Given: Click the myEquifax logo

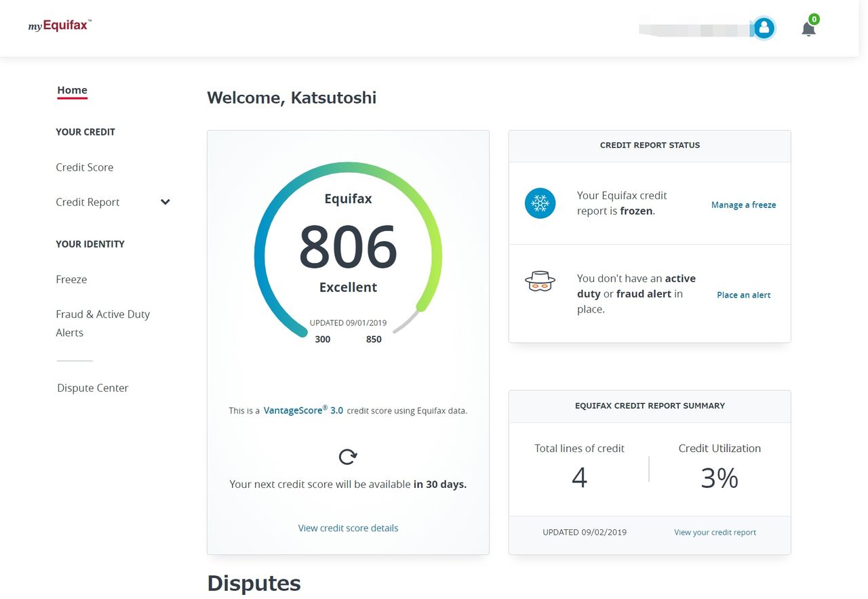Looking at the screenshot, I should [x=60, y=26].
